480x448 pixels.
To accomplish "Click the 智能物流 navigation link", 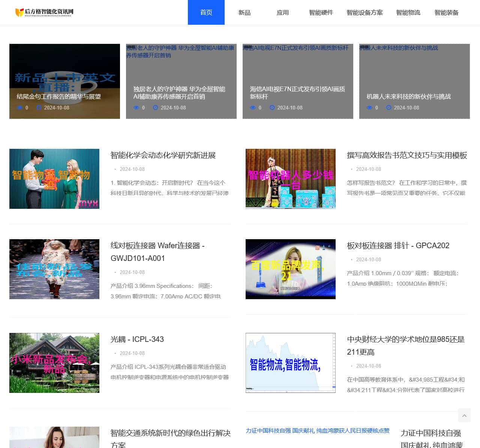I will coord(408,12).
